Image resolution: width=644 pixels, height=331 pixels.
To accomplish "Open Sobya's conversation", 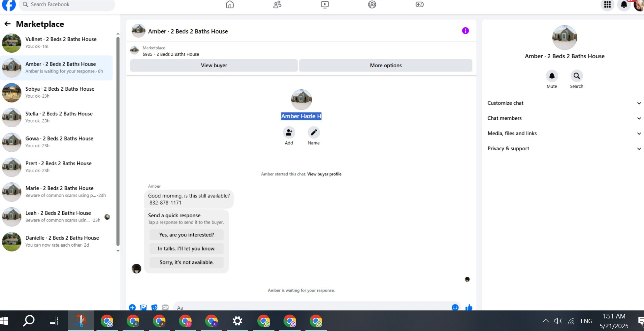I will (56, 92).
